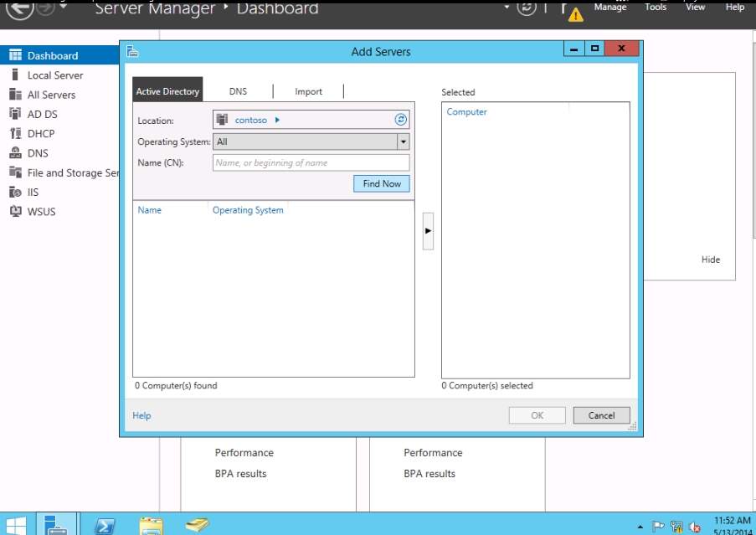756x535 pixels.
Task: Launch Windows PowerShell from the taskbar
Action: [105, 526]
